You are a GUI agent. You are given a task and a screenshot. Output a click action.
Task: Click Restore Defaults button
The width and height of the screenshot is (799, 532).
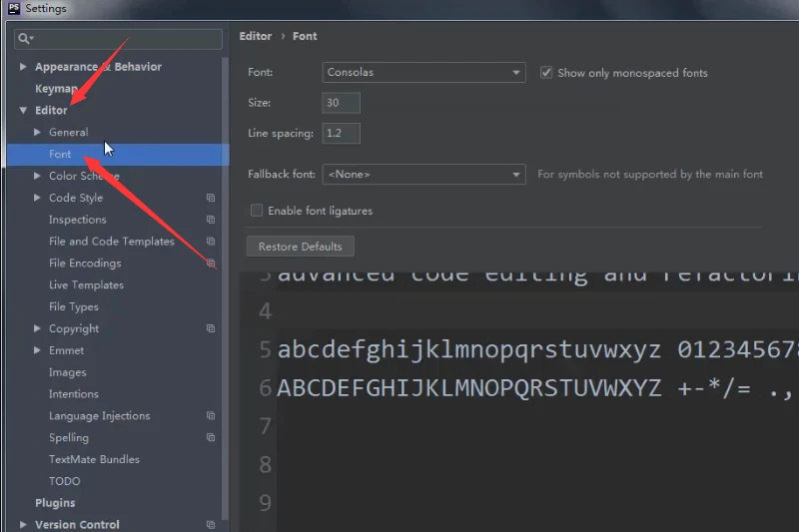click(x=301, y=247)
